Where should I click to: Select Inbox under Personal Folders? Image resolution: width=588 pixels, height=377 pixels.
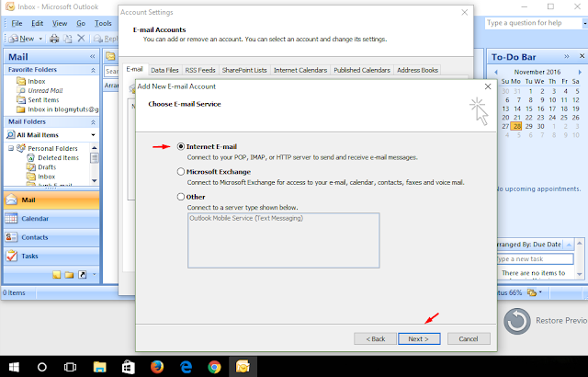[x=46, y=177]
